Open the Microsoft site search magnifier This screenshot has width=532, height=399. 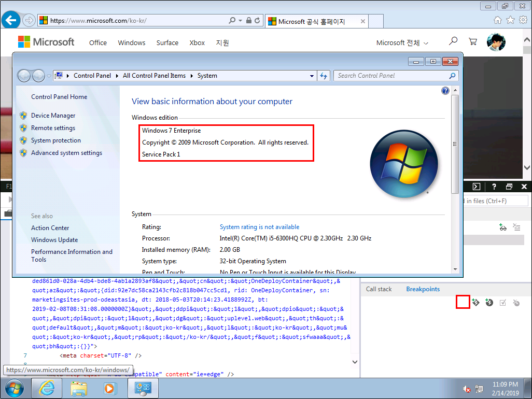(453, 41)
